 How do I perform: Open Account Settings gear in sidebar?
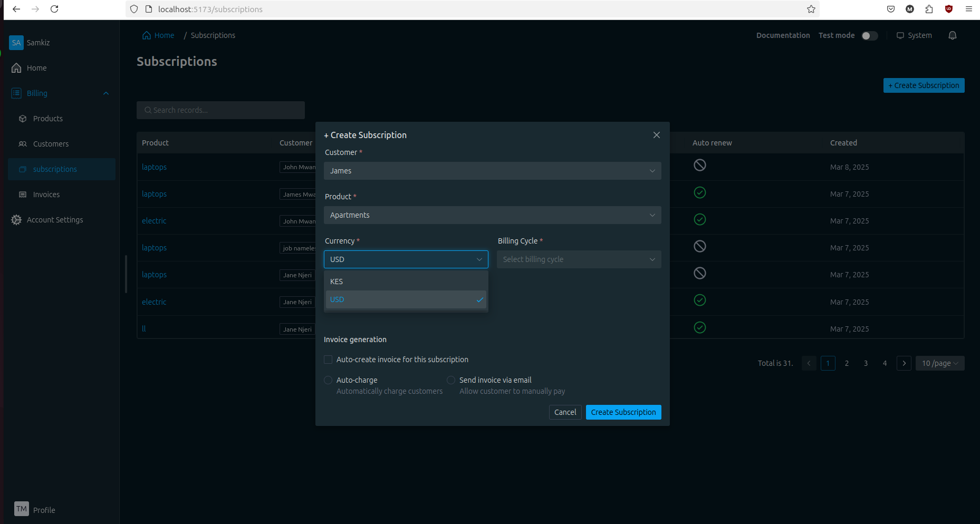point(16,220)
